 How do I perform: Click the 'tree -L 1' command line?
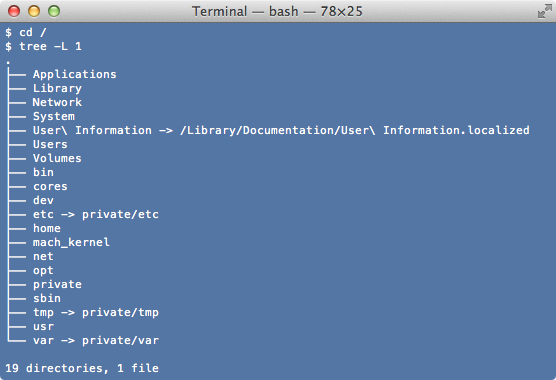50,46
